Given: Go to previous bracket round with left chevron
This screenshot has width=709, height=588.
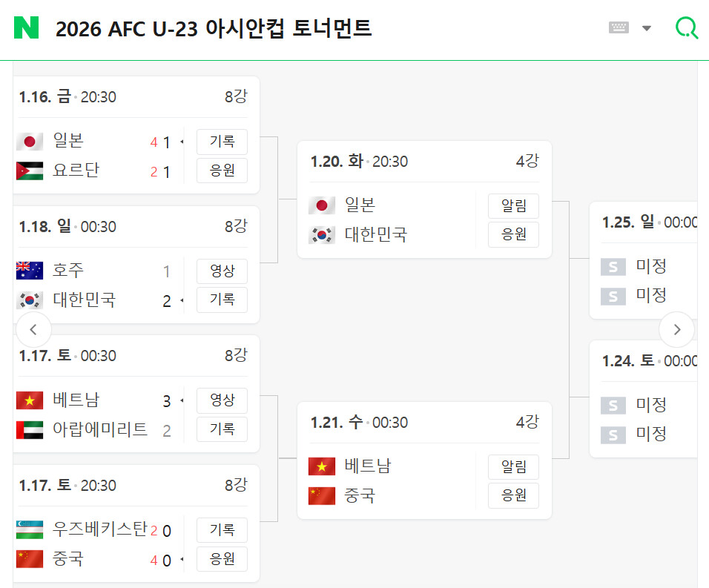Looking at the screenshot, I should (33, 329).
